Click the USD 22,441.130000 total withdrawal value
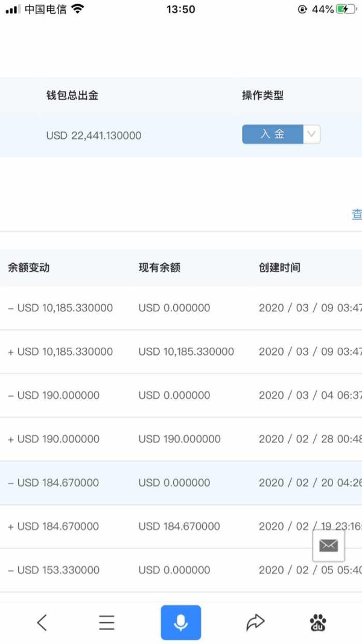The image size is (362, 644). (x=94, y=136)
